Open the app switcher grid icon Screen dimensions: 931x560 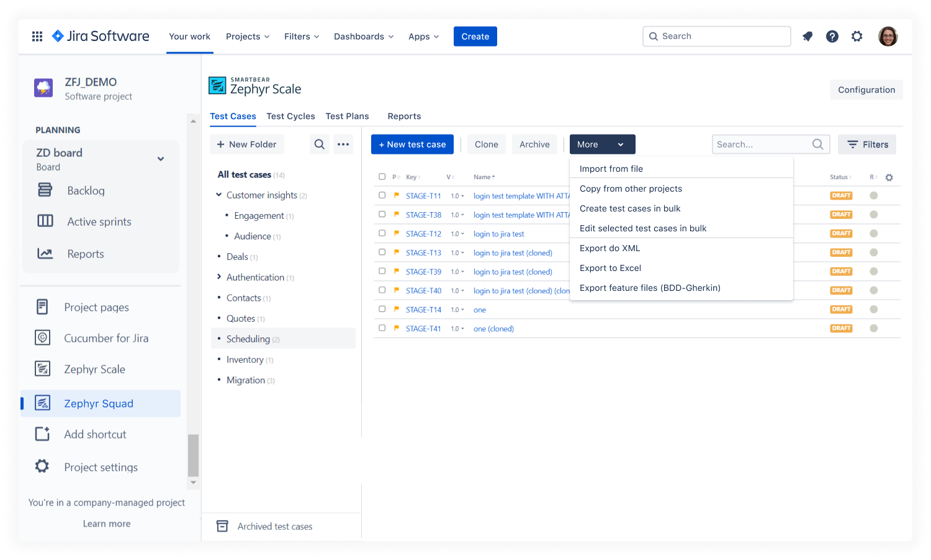pos(37,37)
